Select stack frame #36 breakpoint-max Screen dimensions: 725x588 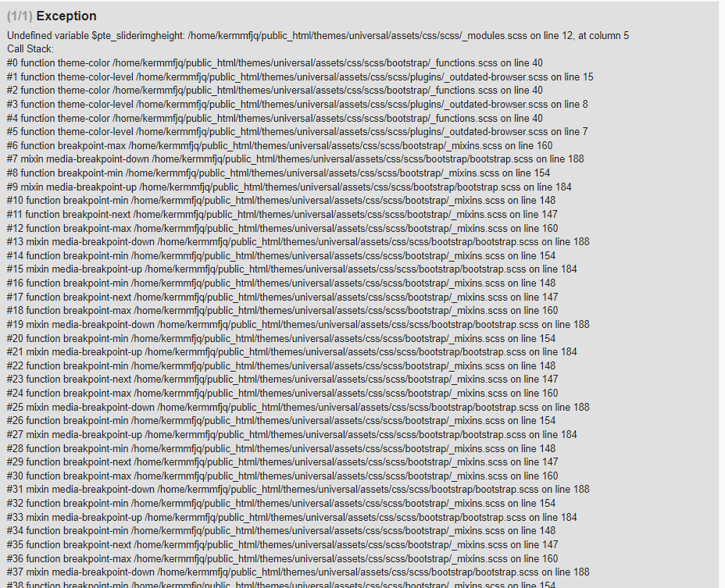pos(283,558)
